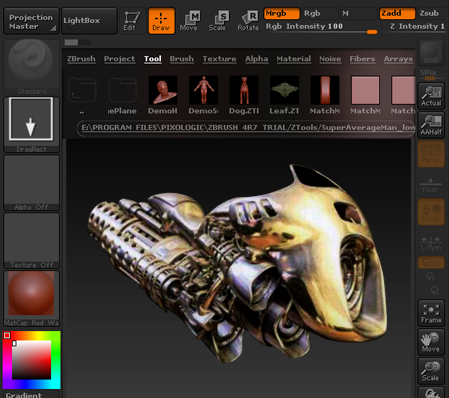Switch to the Move transform icon
Image resolution: width=449 pixels, height=398 pixels.
click(189, 21)
